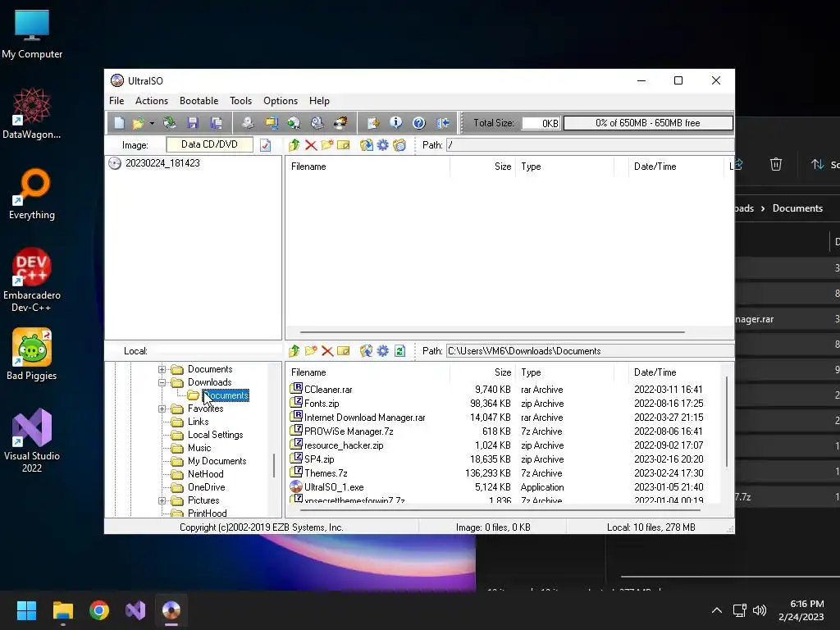Click the red X Delete icon in Local pane
840x630 pixels.
pos(327,351)
